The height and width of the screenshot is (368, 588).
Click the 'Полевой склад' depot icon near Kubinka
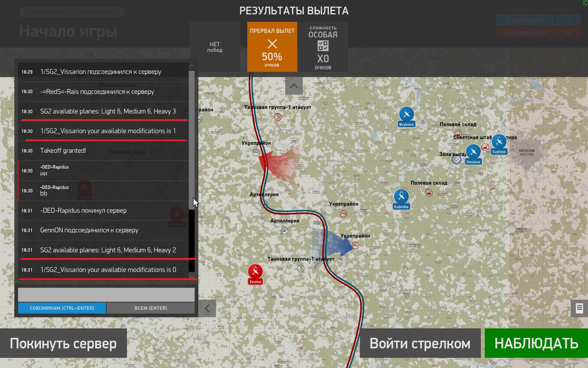[x=429, y=192]
